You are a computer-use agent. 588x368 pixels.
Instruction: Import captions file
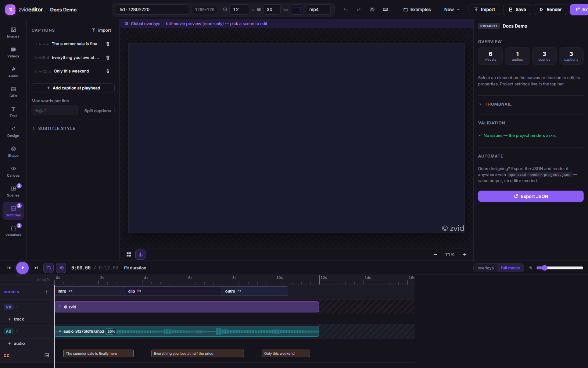[x=101, y=30]
